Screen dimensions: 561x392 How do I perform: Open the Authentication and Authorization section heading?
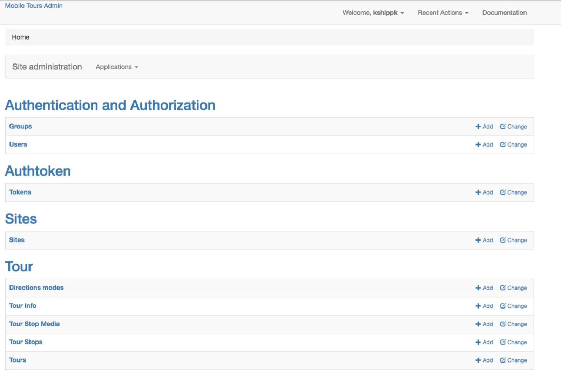tap(110, 105)
